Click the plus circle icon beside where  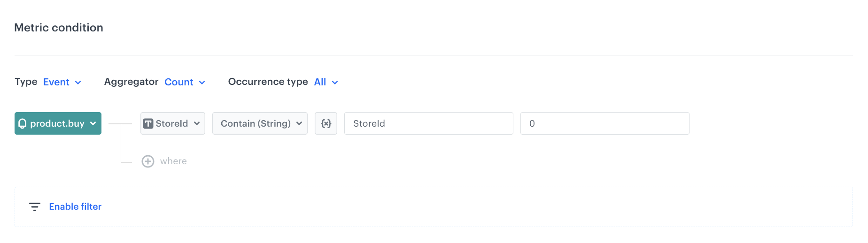[x=148, y=161]
